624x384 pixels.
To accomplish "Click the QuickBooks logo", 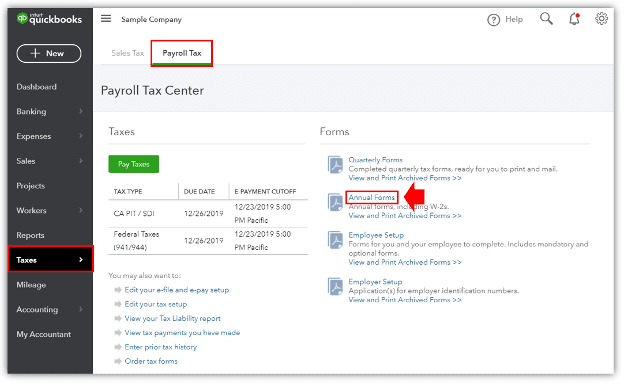I will (49, 19).
